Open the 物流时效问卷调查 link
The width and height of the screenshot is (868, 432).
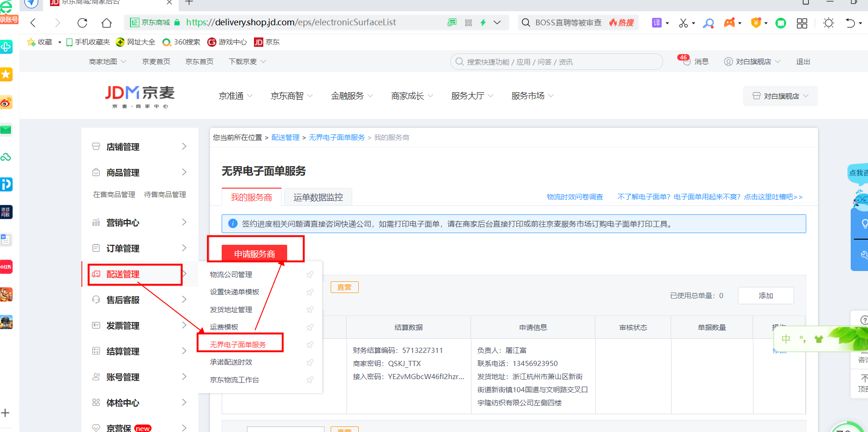point(575,197)
